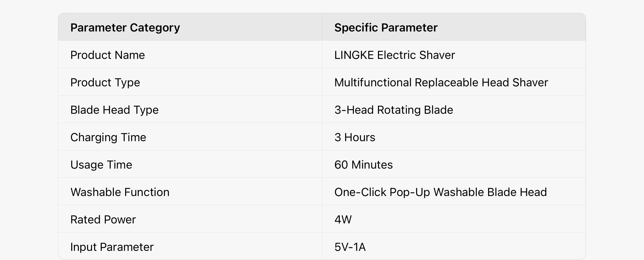Image resolution: width=644 pixels, height=260 pixels.
Task: Select the "Rated Power" row label
Action: tap(103, 220)
